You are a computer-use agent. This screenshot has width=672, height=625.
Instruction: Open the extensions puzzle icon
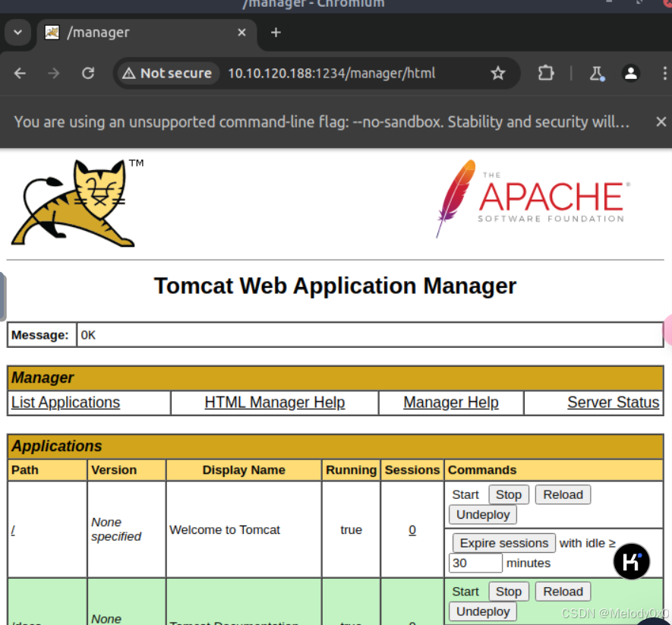[x=545, y=74]
